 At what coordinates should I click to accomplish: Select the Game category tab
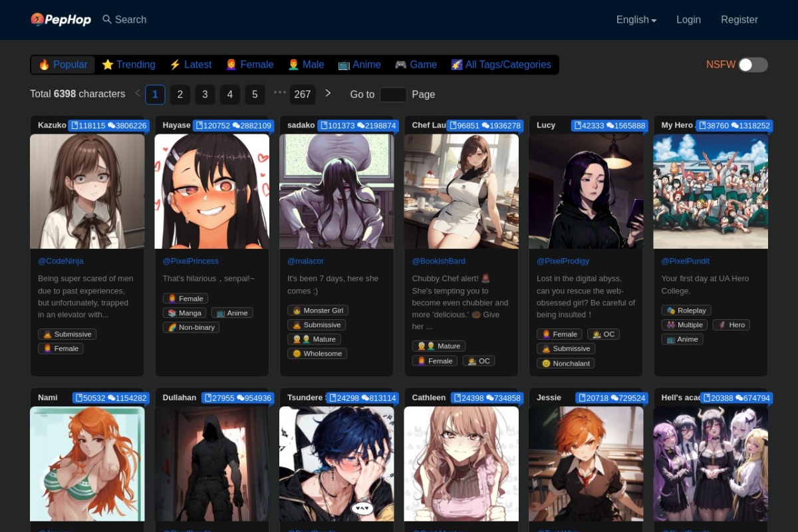click(x=416, y=65)
